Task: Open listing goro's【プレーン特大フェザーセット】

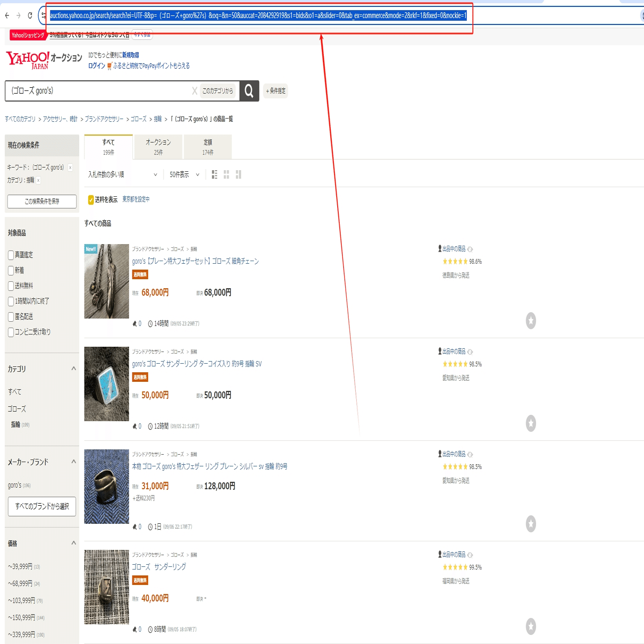Action: tap(195, 261)
